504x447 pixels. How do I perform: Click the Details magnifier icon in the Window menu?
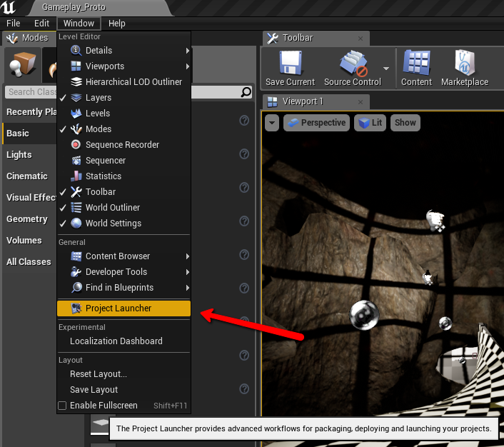coord(76,51)
